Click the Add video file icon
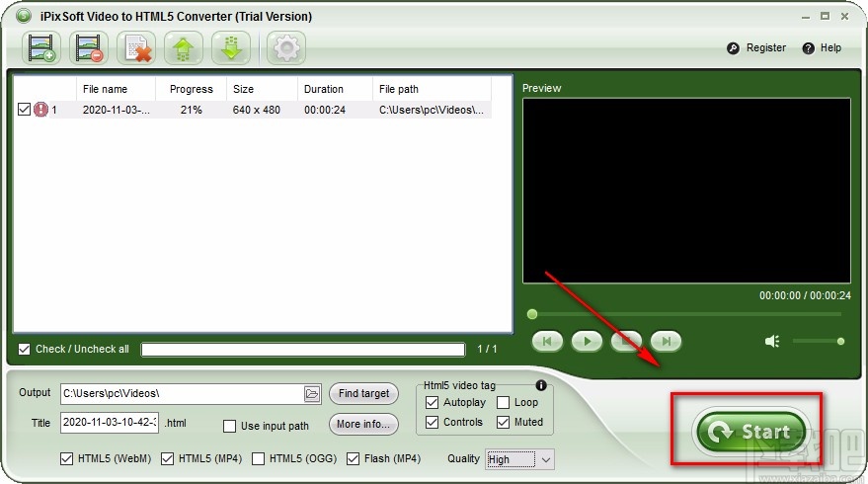 (x=40, y=48)
